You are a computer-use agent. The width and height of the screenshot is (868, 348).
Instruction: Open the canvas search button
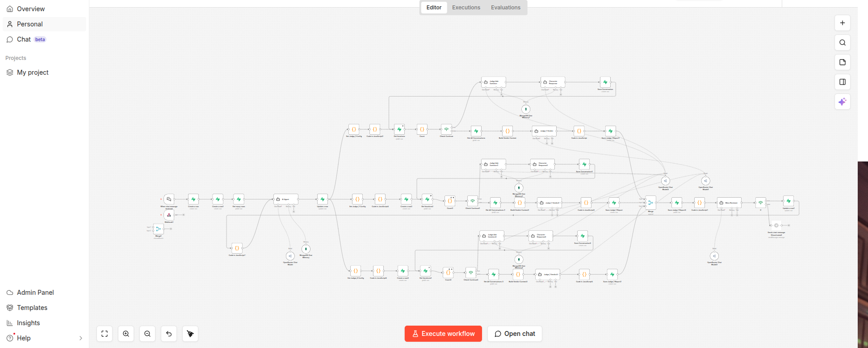coord(843,42)
